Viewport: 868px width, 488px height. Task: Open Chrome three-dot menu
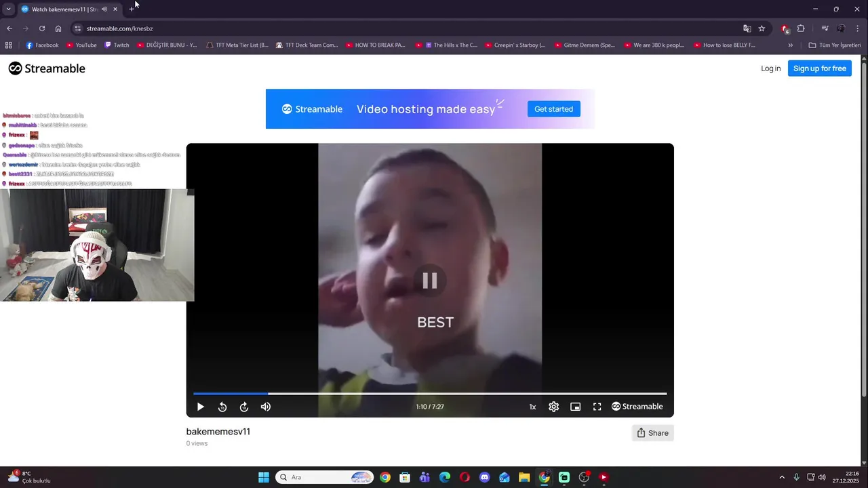(858, 28)
